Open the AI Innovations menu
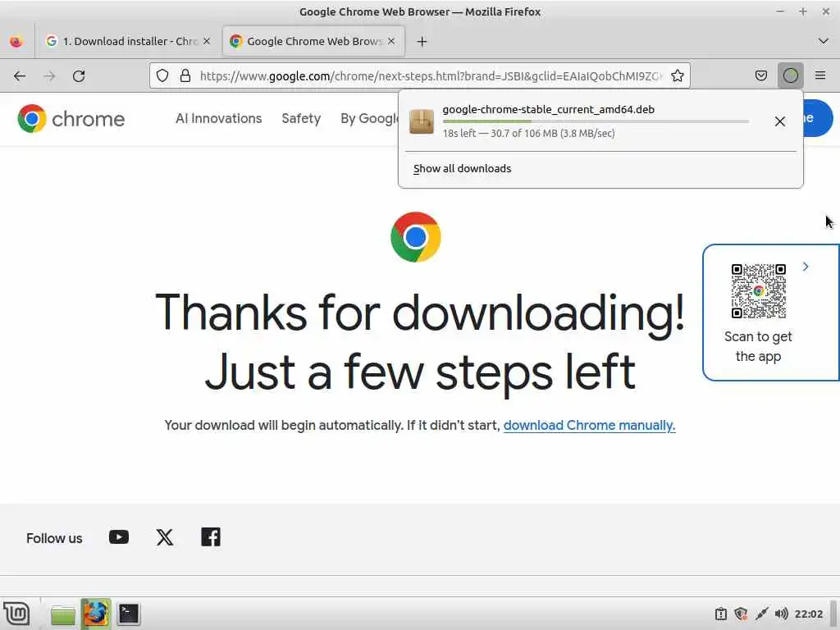Screen dimensions: 840x630 point(218,118)
